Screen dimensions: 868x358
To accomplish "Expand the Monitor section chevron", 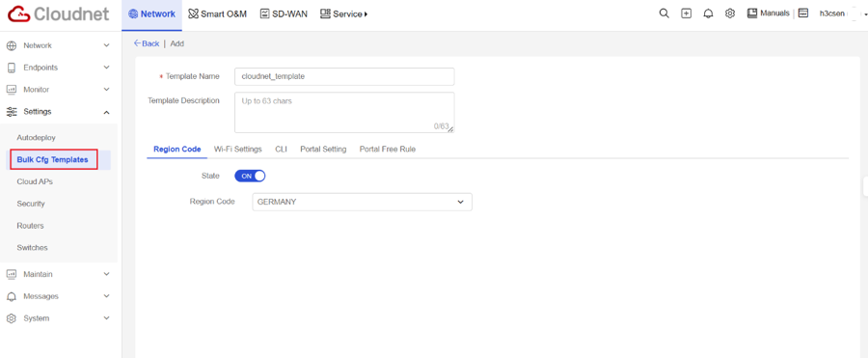I will [x=107, y=90].
